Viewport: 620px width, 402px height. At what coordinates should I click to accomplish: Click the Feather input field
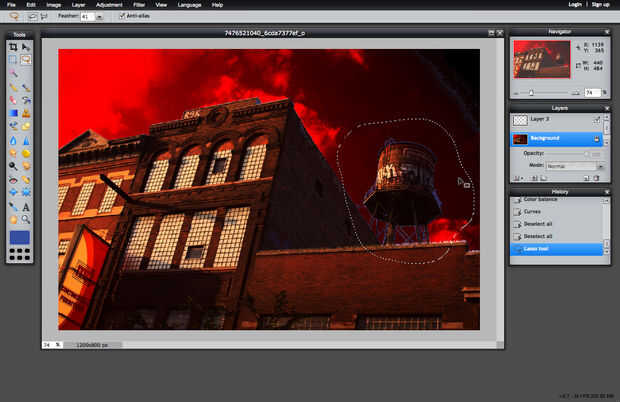coord(87,17)
